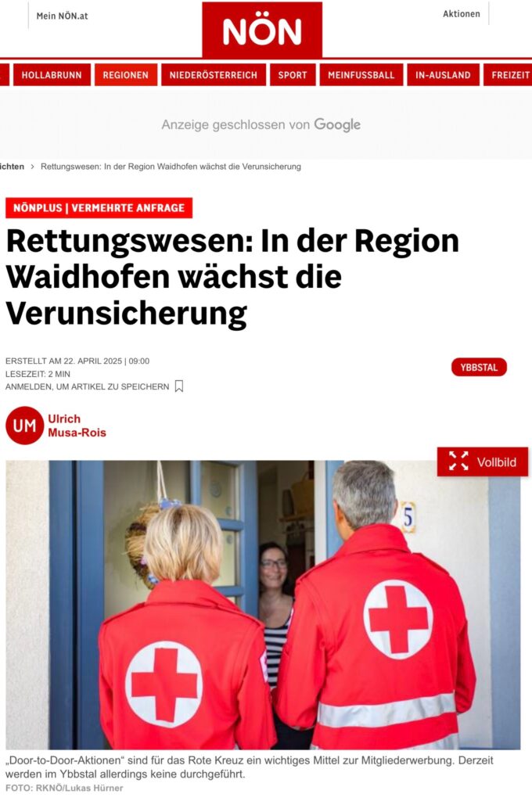
Task: Select the Regionen navigation tab
Action: 126,74
